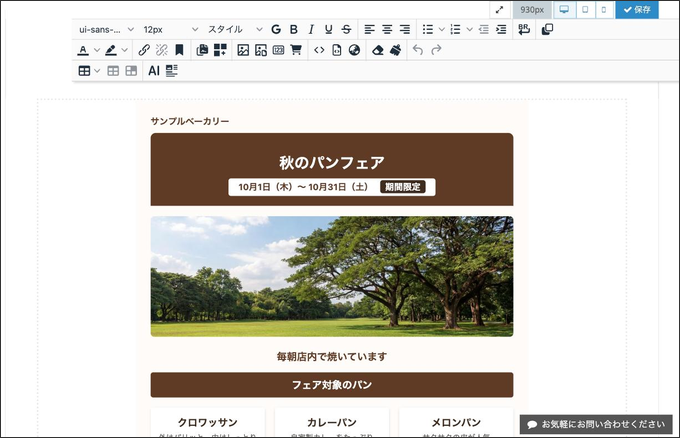Click the code file document icon
This screenshot has height=438, width=680.
tap(337, 50)
